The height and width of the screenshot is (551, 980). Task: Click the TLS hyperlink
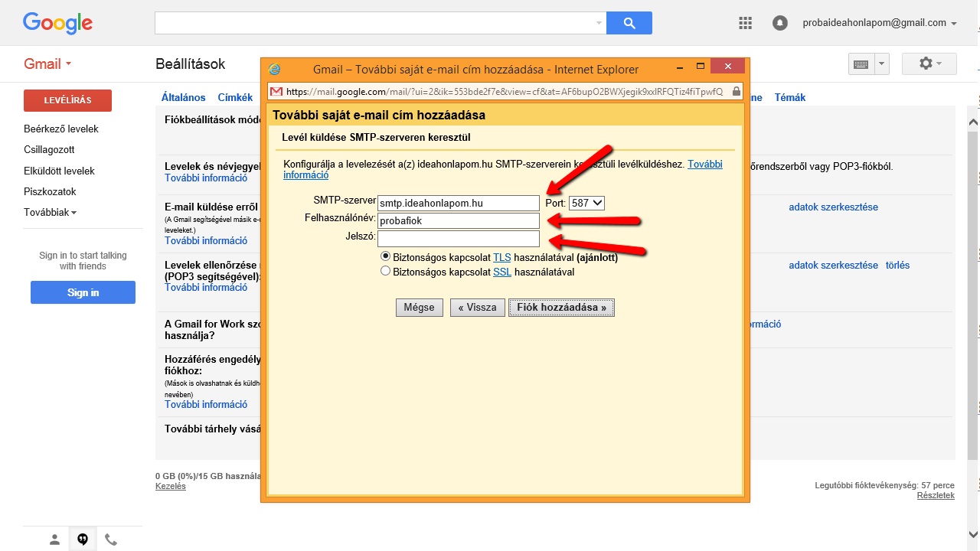click(502, 257)
